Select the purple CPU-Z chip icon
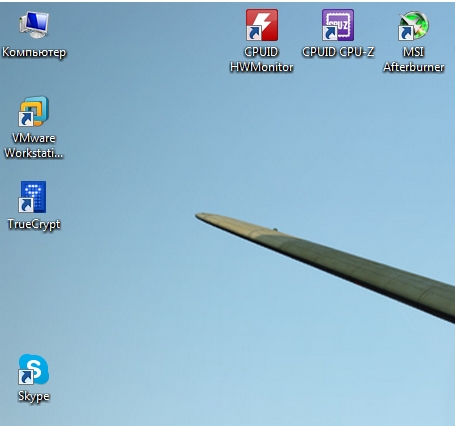 338,25
